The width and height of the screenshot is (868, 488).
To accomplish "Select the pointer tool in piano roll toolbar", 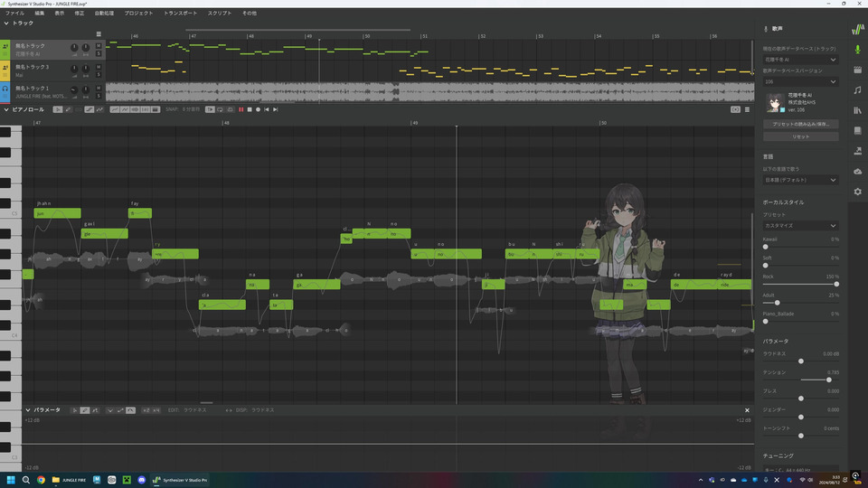I will click(58, 109).
